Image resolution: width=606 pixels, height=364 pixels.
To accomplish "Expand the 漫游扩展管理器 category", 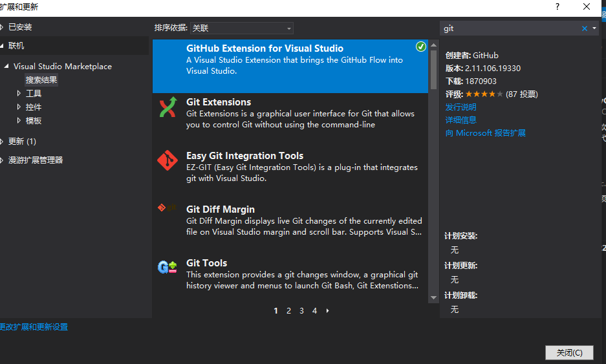I will point(2,160).
